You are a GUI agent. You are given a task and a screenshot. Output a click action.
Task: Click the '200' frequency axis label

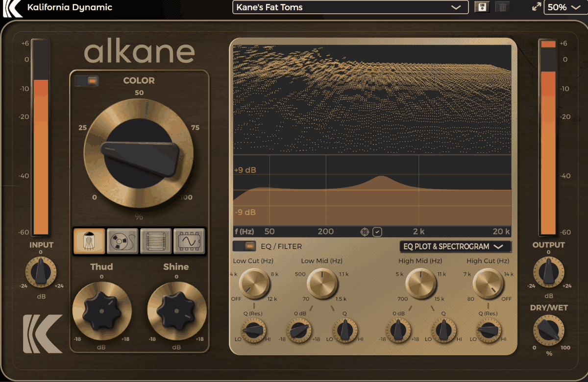326,232
